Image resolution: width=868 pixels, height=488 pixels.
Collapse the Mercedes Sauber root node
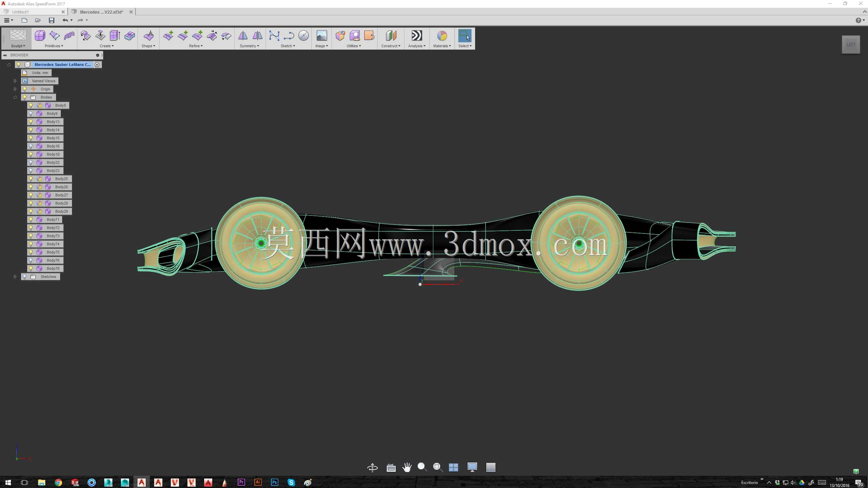9,65
